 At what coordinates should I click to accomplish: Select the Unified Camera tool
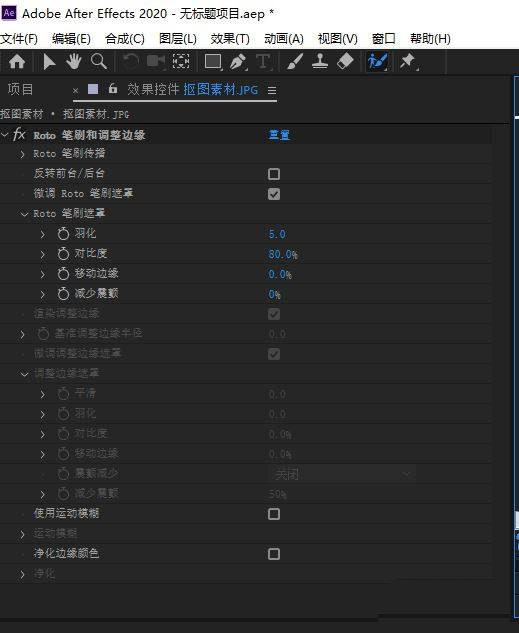pos(156,61)
